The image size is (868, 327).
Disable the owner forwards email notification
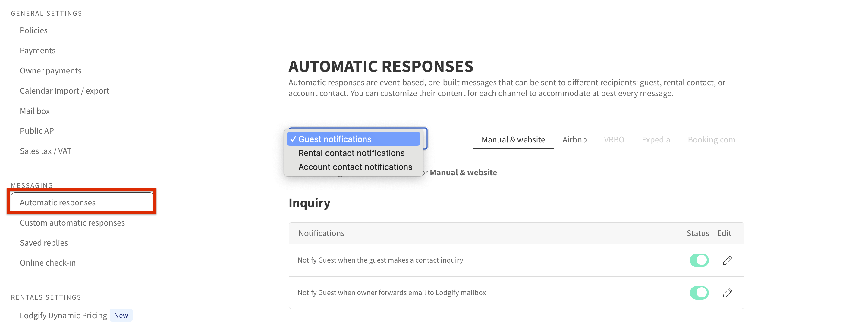[699, 293]
